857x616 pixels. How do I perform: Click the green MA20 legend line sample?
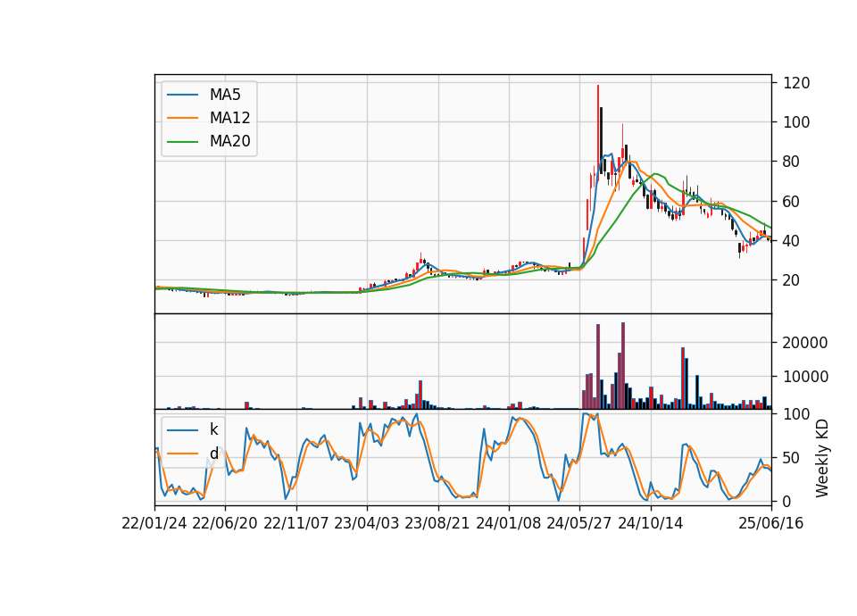point(182,141)
